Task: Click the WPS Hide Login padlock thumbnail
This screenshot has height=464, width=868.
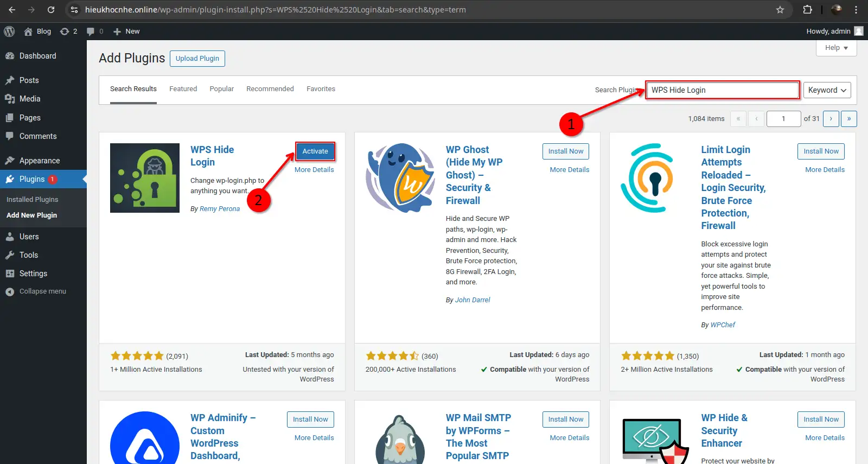Action: coord(145,178)
